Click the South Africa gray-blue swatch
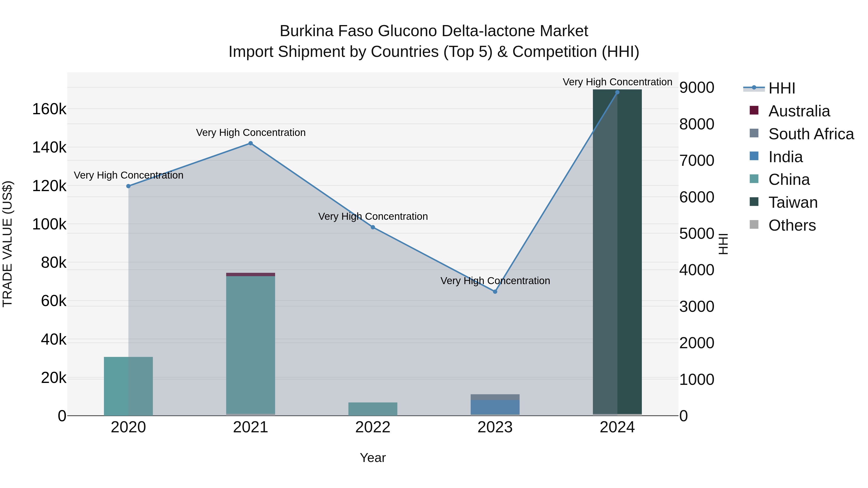 (x=754, y=133)
